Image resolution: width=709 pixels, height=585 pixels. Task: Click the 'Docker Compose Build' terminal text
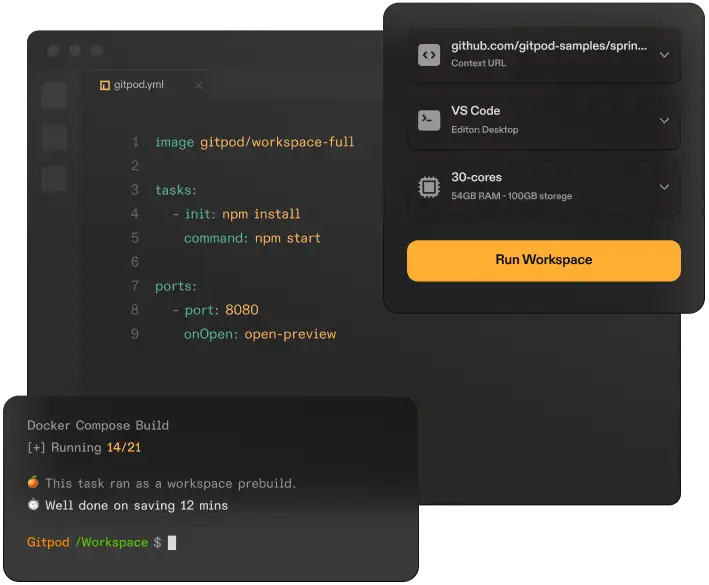point(98,425)
